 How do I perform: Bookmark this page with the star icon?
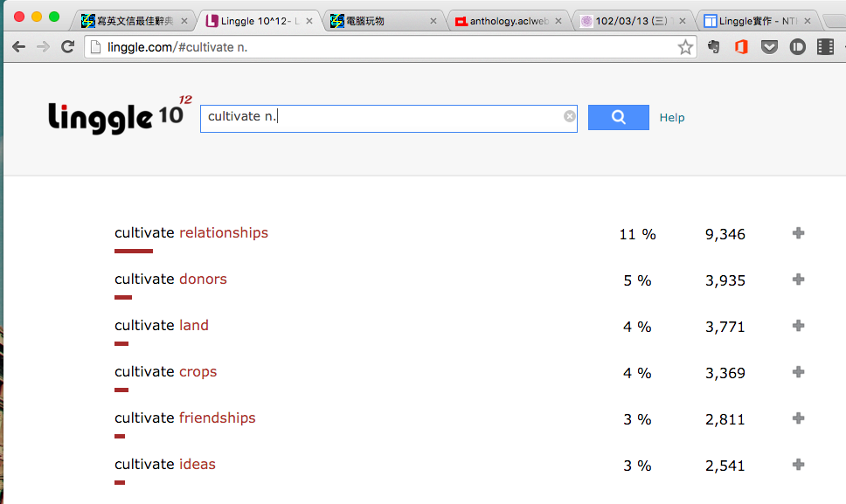[x=685, y=47]
